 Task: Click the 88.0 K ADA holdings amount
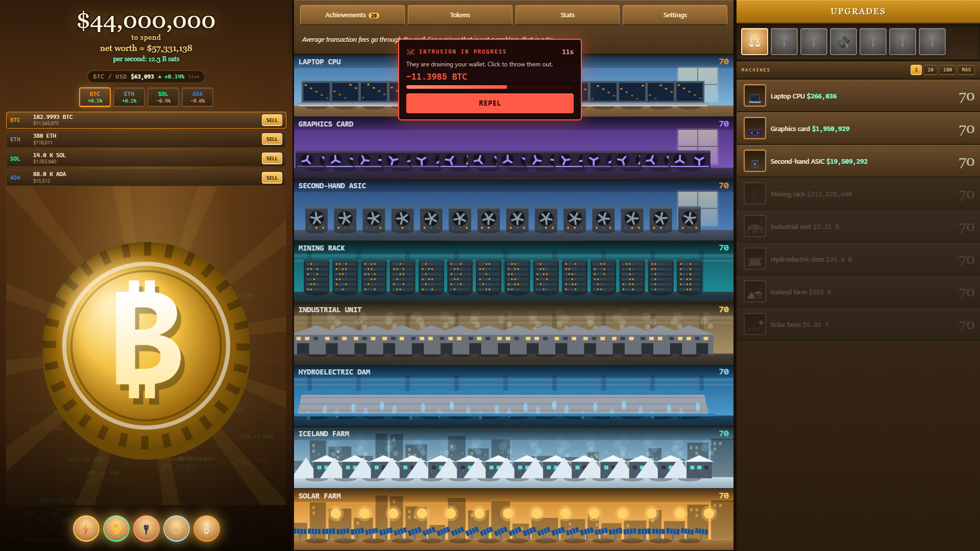50,174
